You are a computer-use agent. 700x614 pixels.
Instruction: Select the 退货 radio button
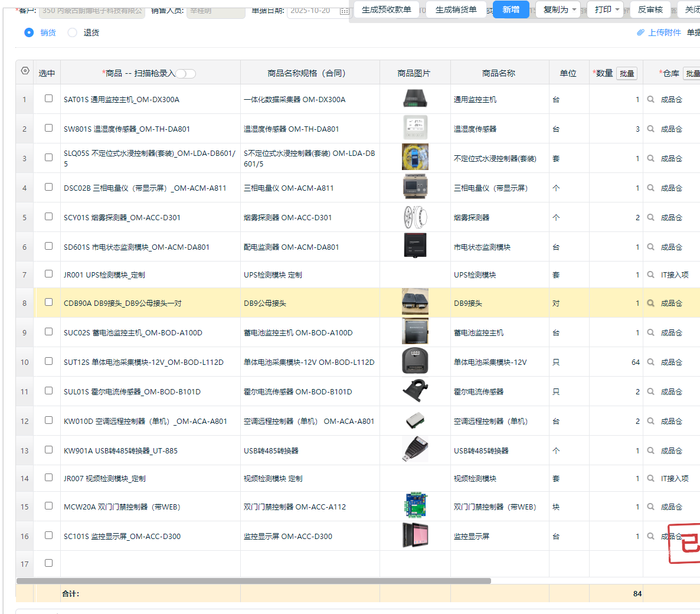73,33
